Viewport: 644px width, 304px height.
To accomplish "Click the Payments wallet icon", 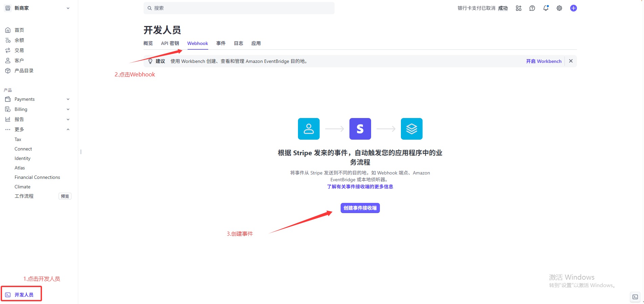I will point(8,99).
